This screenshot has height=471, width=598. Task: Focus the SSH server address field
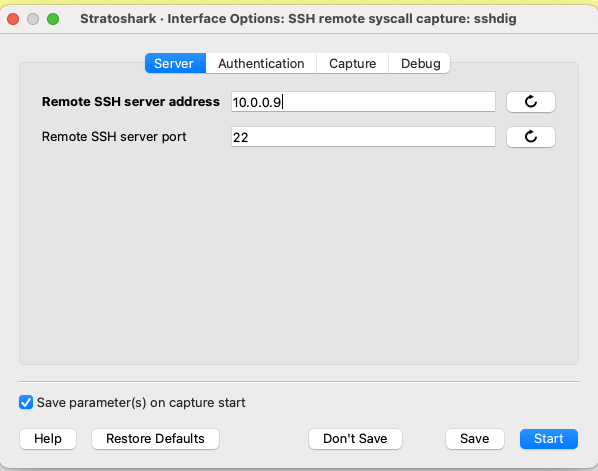point(363,102)
